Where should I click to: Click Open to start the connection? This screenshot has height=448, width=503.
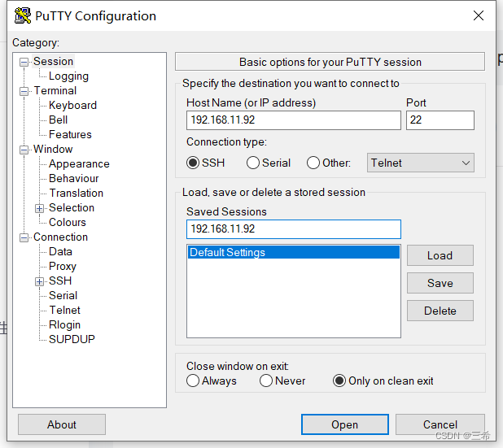pos(345,424)
